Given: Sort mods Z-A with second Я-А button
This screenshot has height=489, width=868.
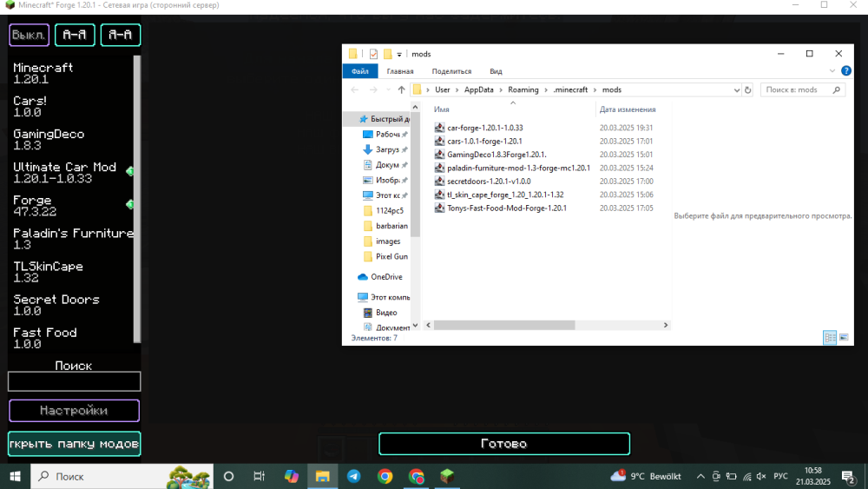Looking at the screenshot, I should 120,35.
